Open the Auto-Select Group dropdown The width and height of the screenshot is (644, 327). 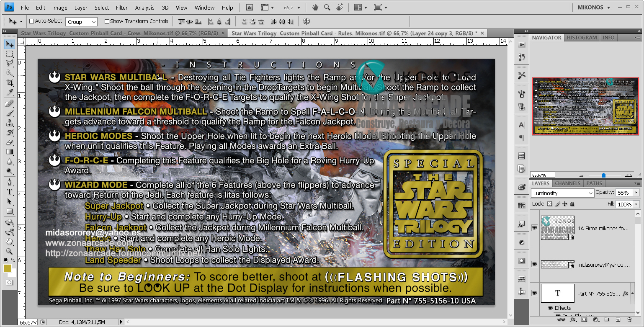pos(82,22)
